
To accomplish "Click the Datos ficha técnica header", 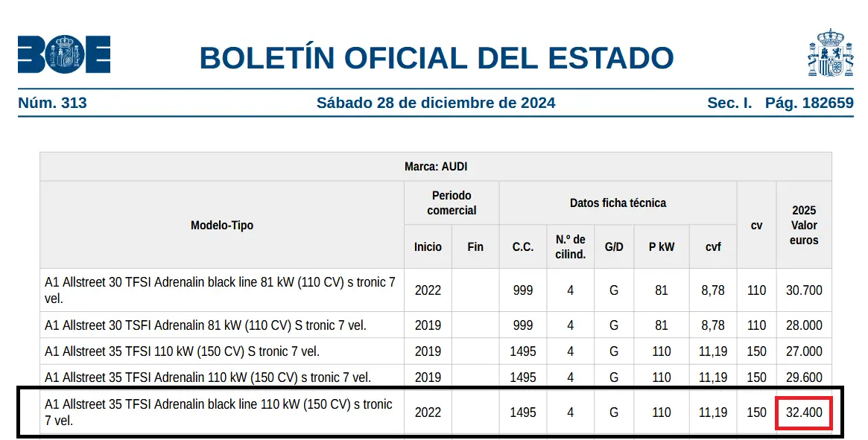I will [x=618, y=203].
